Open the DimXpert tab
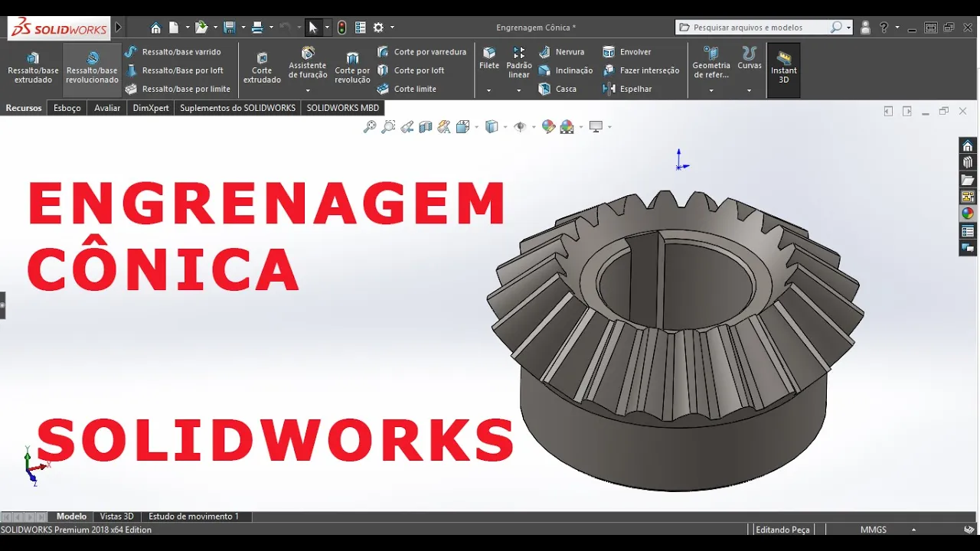This screenshot has width=980, height=551. pyautogui.click(x=151, y=108)
